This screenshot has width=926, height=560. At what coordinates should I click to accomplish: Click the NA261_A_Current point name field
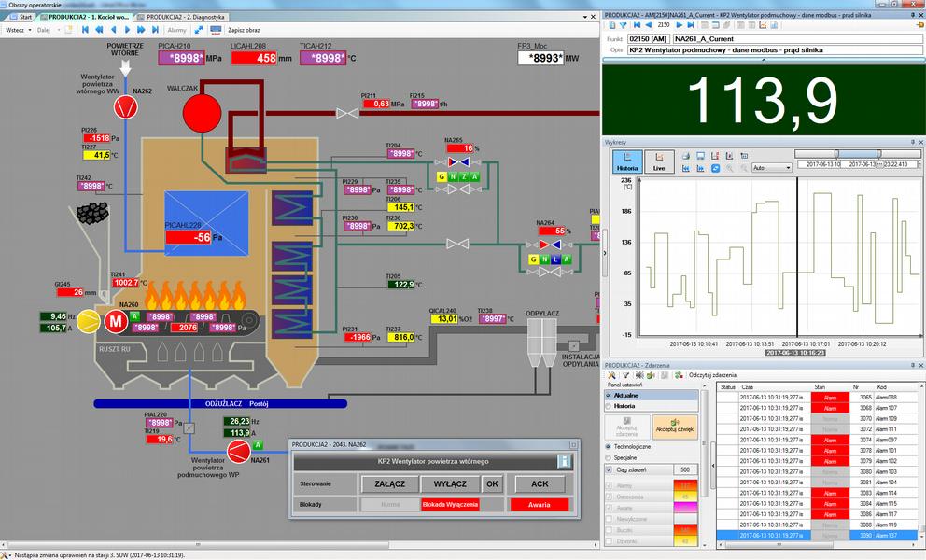pyautogui.click(x=797, y=39)
